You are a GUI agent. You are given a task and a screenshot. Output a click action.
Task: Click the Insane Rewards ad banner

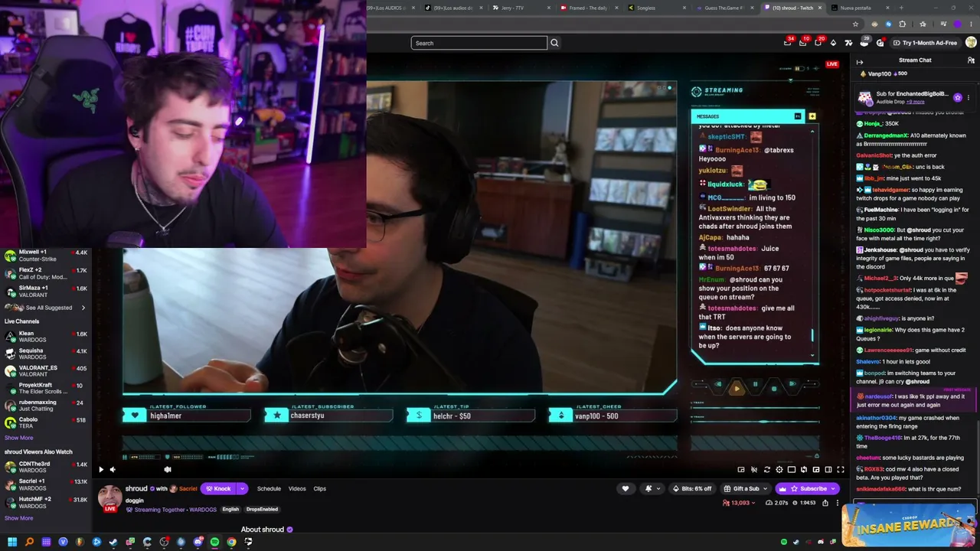point(910,524)
